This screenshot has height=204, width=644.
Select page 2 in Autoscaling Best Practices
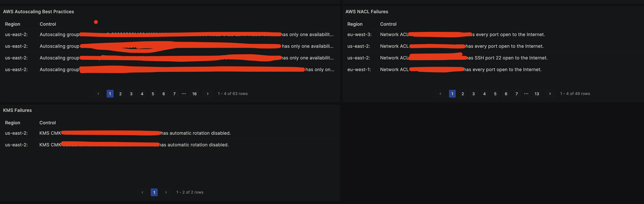point(120,94)
